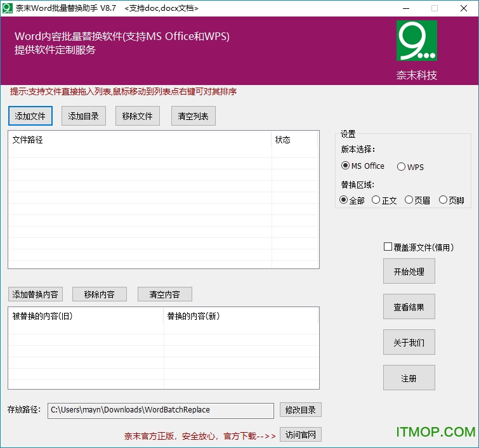Click the 注册 register button
Viewport: 479px width, 448px height.
409,378
